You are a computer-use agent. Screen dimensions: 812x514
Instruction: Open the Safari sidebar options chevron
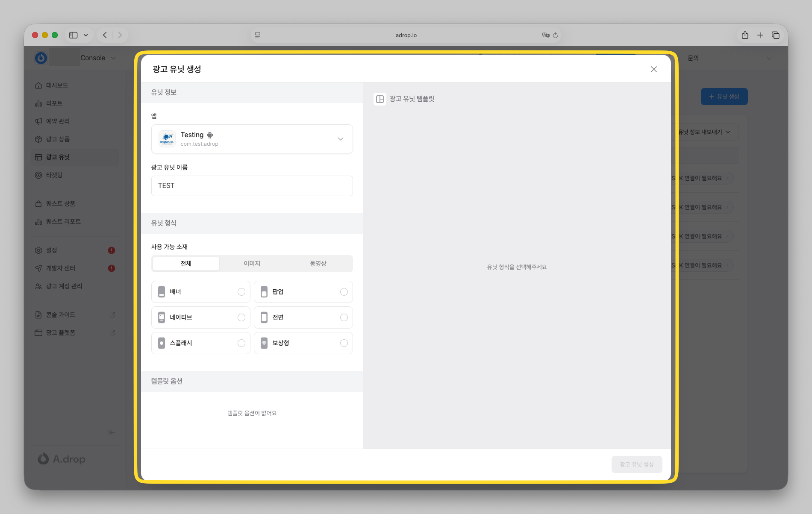(x=86, y=35)
